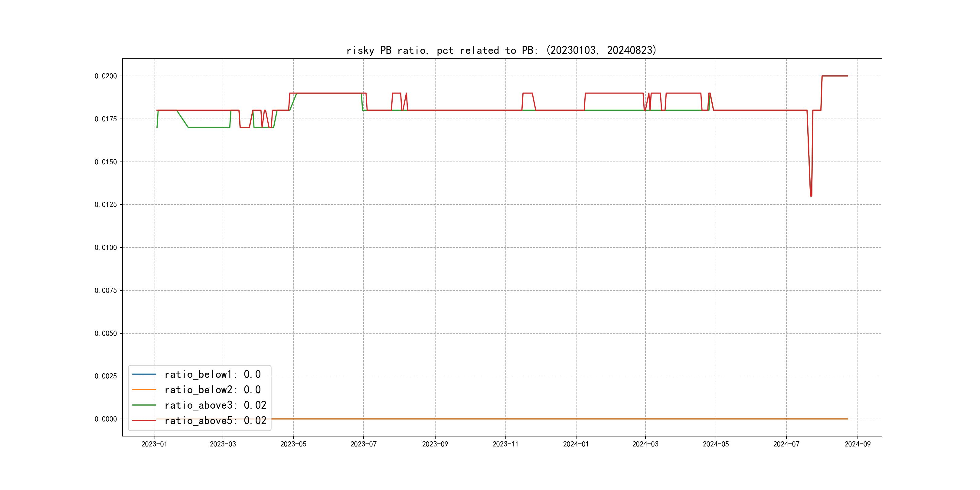Viewport: 980px width, 490px height.
Task: Click the orange legend line swatch
Action: point(144,390)
